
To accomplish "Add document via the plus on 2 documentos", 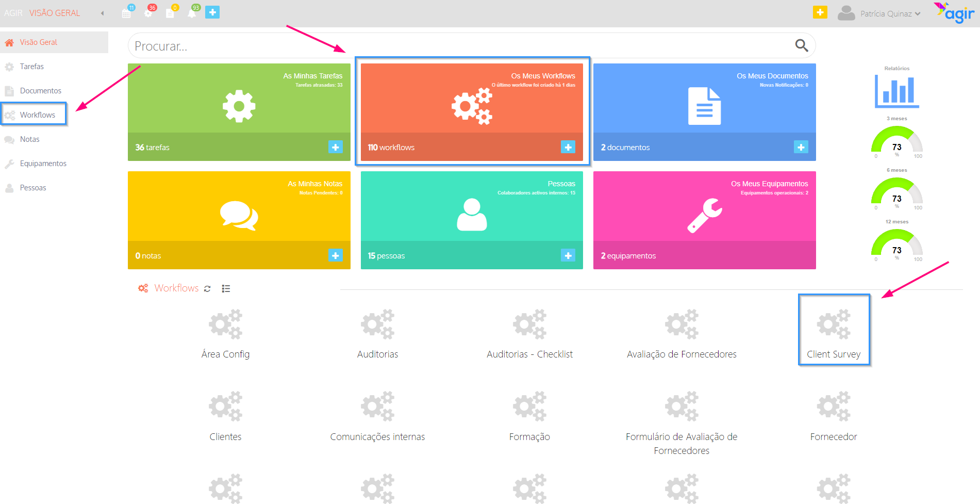I will click(801, 147).
